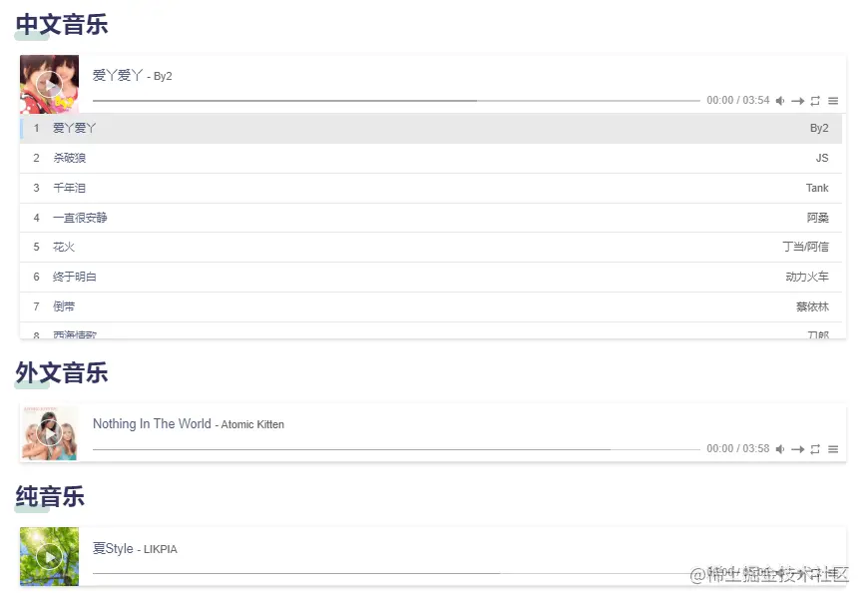Expand the playlist in the 外文音乐 player
The image size is (868, 603).
[x=833, y=449]
